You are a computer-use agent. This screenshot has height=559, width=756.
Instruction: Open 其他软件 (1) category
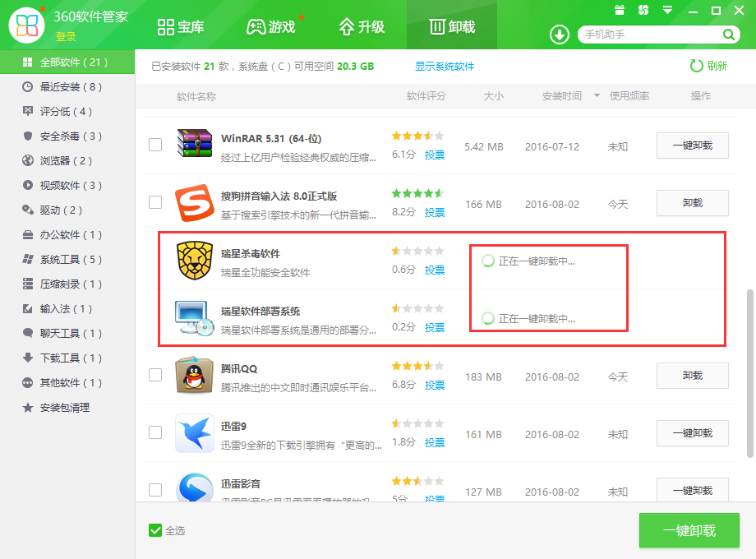tap(67, 382)
